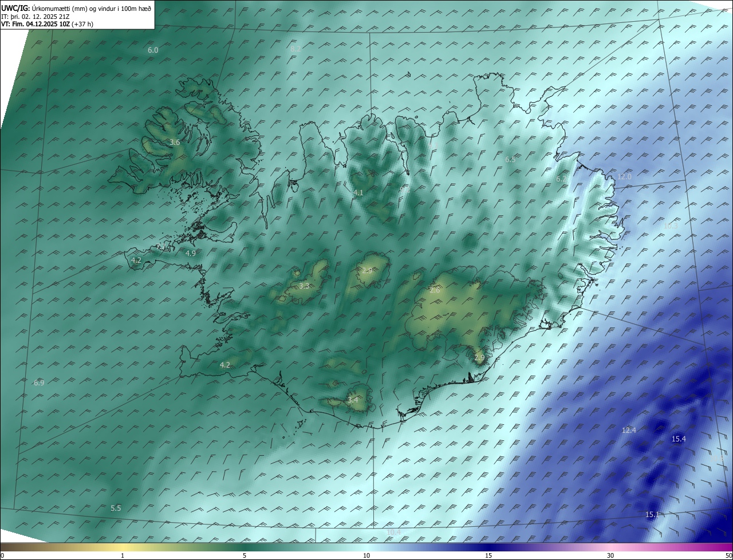Click the 2.6 value over Vatnajökull
The image size is (733, 560).
coord(435,290)
